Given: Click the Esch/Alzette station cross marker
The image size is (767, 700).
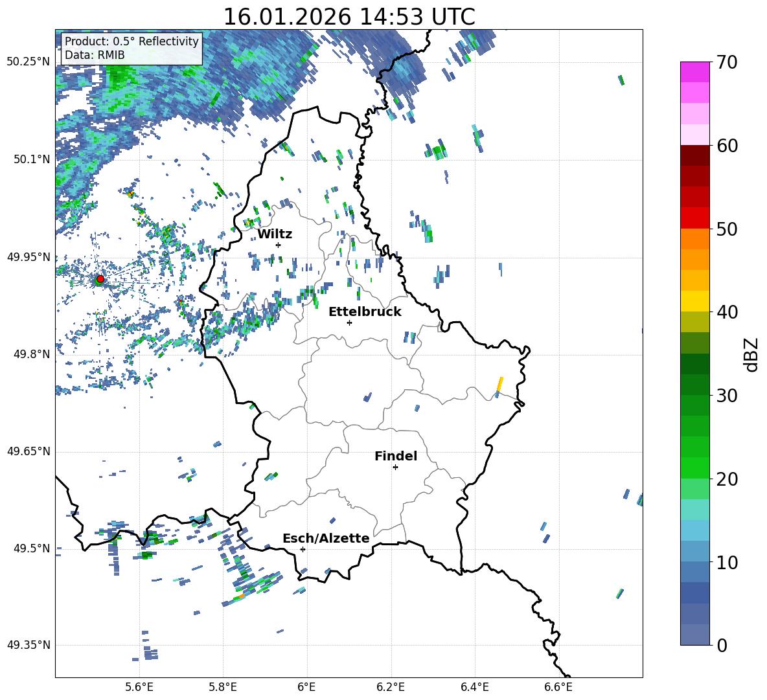Looking at the screenshot, I should click(303, 549).
